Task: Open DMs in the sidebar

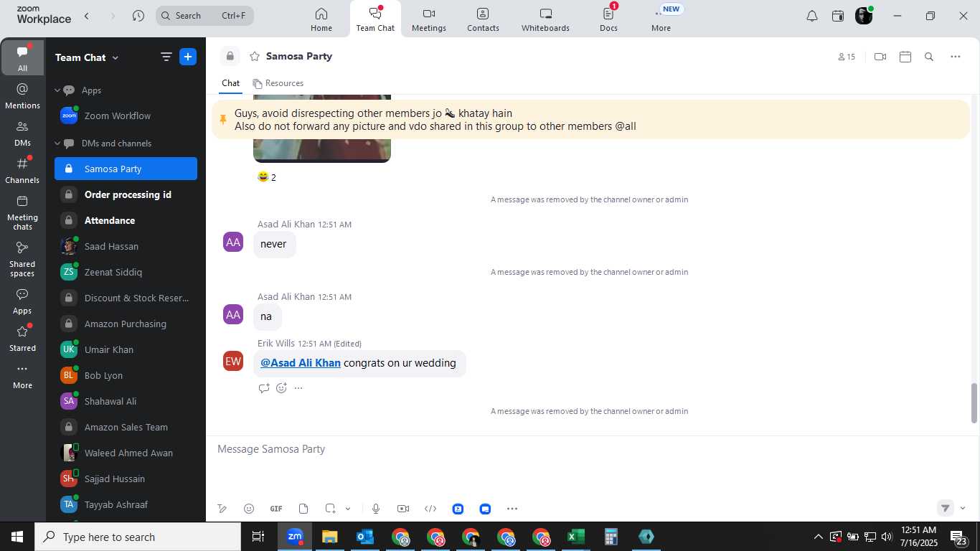Action: [22, 133]
